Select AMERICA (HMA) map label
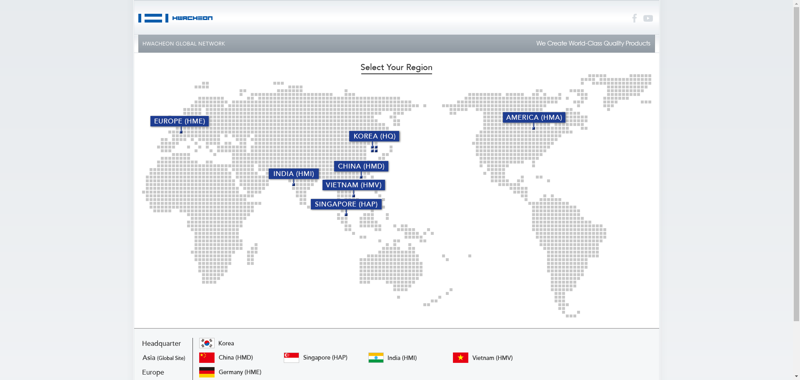800x380 pixels. pyautogui.click(x=534, y=118)
